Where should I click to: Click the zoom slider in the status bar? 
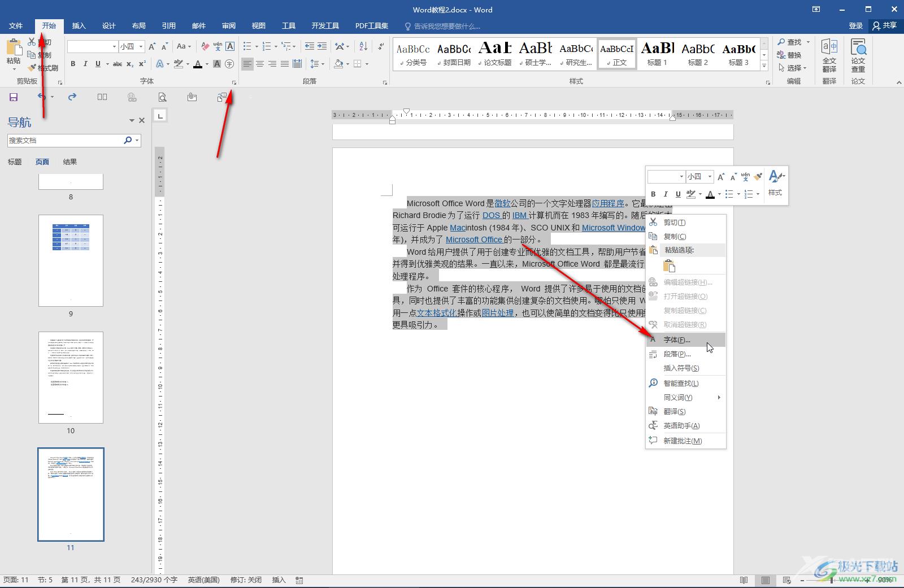coord(832,580)
